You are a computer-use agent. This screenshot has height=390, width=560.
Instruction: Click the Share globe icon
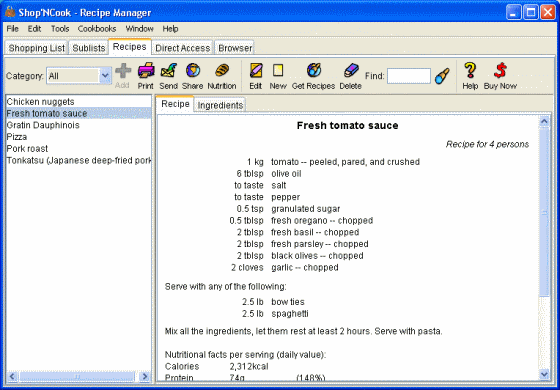(193, 71)
